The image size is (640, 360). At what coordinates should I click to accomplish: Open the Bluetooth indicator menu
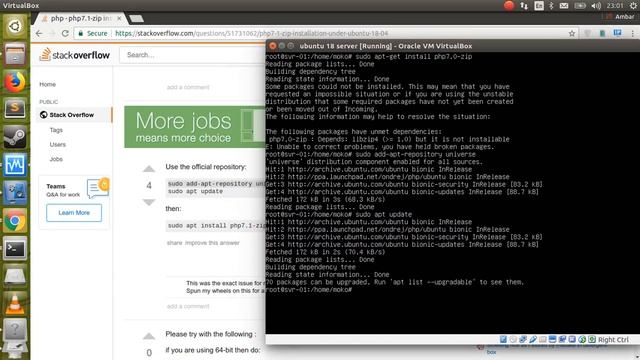(551, 6)
